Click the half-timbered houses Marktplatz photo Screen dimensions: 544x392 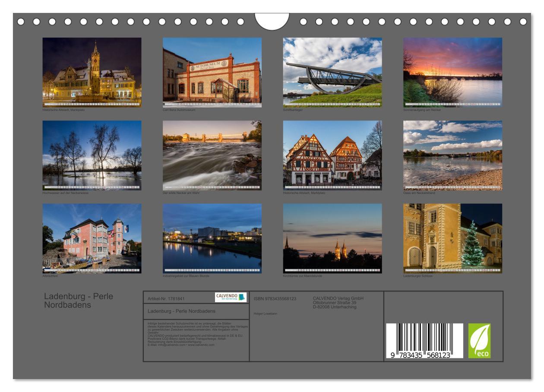click(332, 155)
